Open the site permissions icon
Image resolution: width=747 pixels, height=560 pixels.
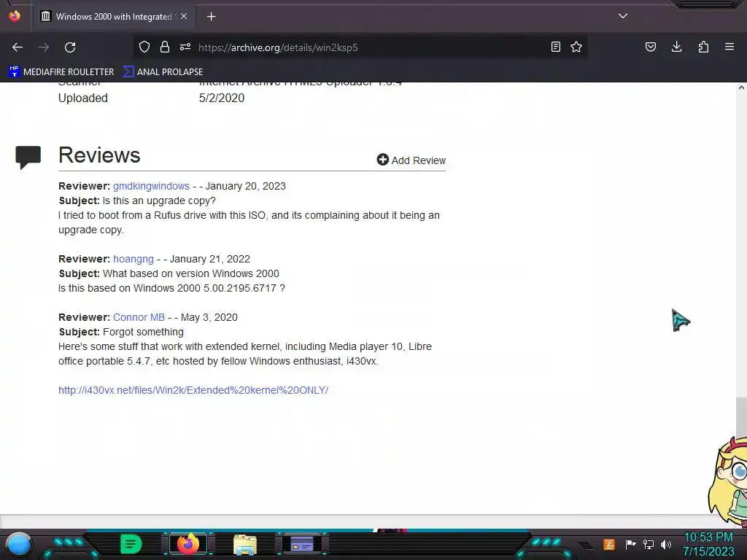185,47
